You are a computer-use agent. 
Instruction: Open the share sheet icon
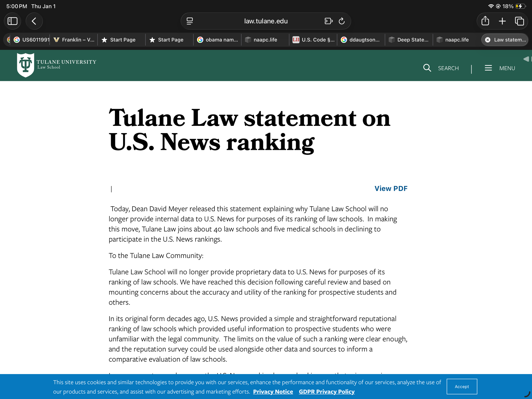tap(485, 21)
